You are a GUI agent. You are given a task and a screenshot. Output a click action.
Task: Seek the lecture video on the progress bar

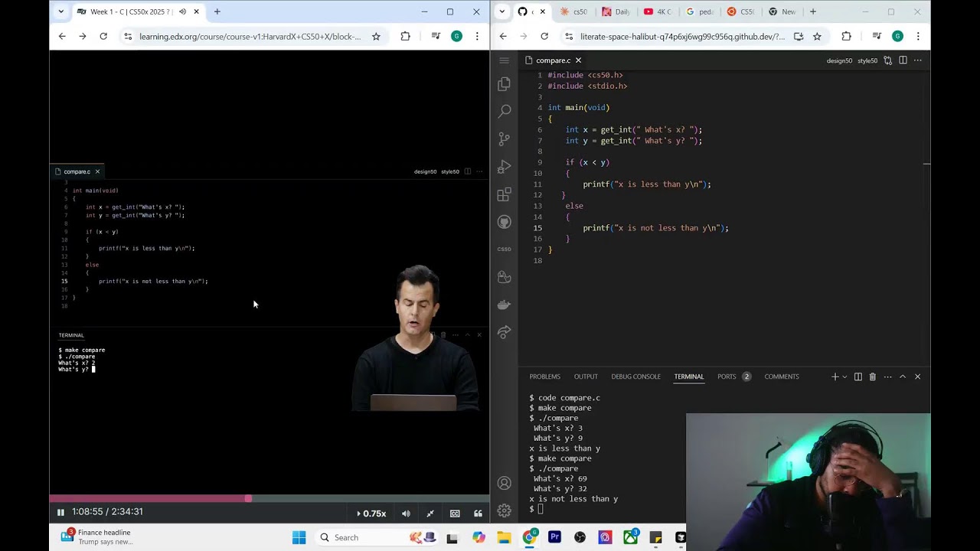(269, 498)
